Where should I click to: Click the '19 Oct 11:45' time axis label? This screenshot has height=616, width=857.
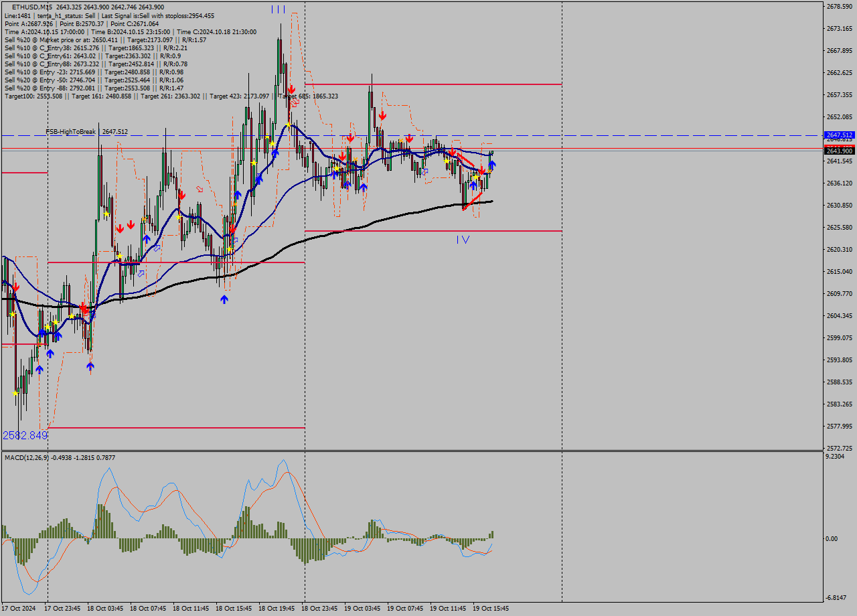click(x=448, y=609)
